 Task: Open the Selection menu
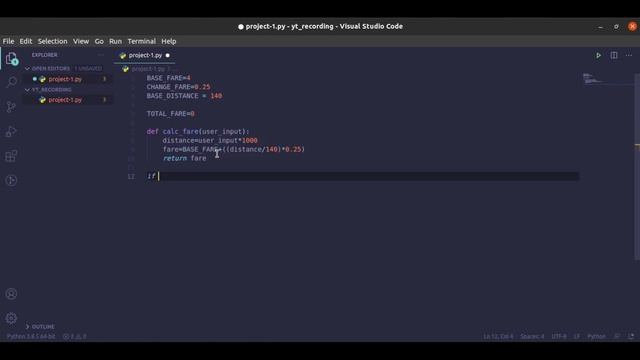53,41
